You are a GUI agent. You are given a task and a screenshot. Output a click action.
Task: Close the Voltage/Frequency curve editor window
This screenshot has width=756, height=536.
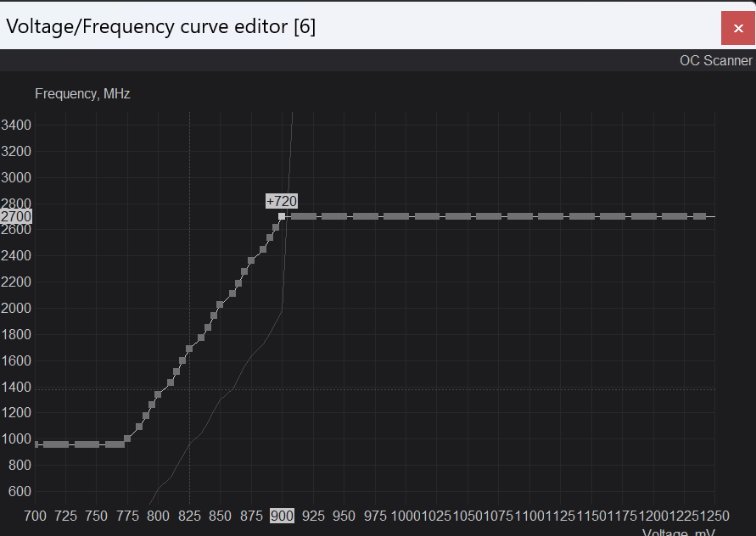(738, 29)
